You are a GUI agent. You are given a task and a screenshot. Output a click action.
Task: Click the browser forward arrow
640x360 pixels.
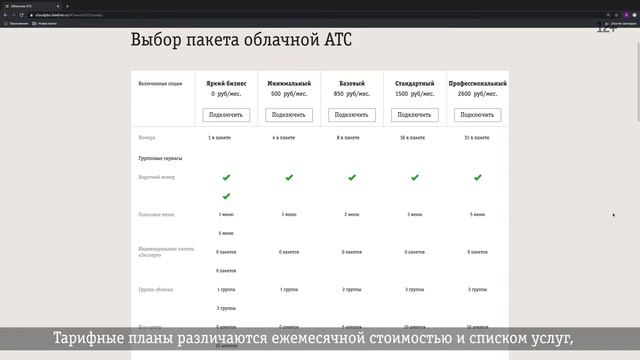click(x=13, y=15)
